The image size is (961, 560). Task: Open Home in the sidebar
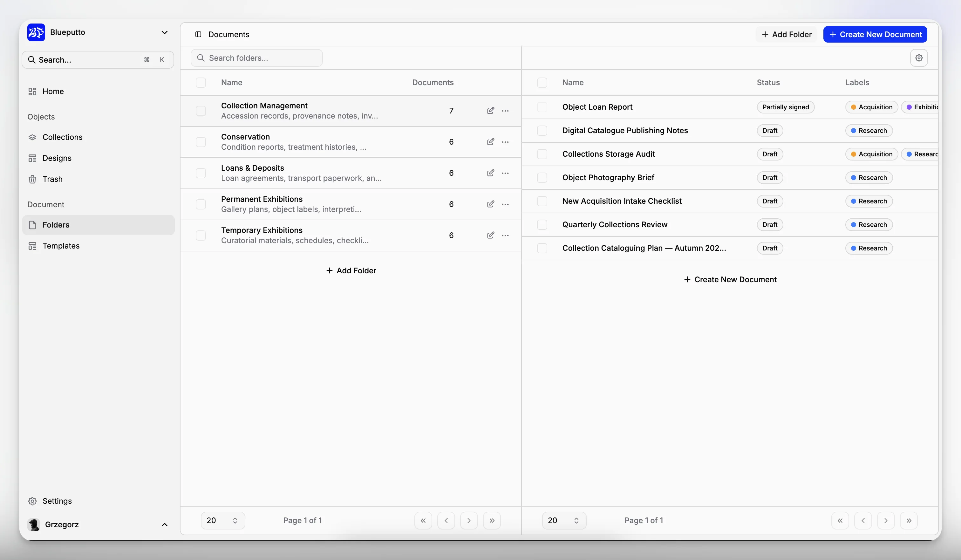pos(99,91)
